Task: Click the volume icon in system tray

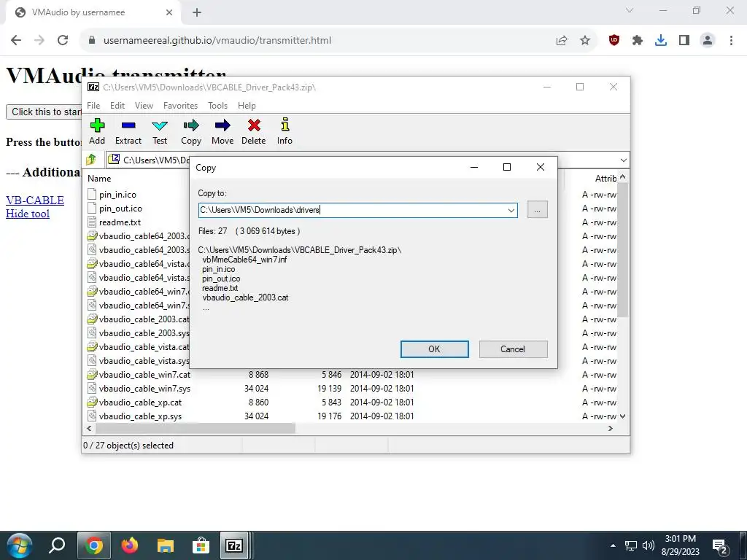Action: point(648,545)
